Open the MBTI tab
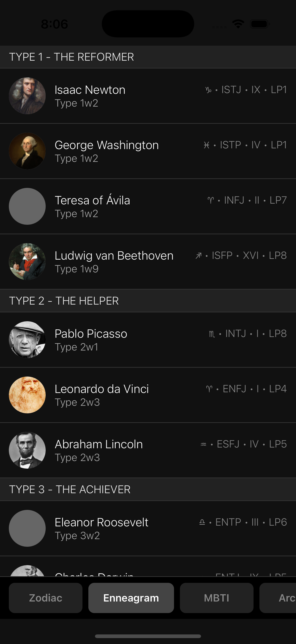 [x=216, y=598]
